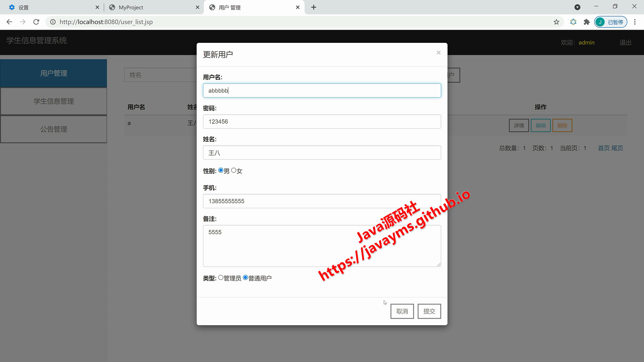Click the site info icon in the address bar
The width and height of the screenshot is (644, 362).
tap(53, 22)
